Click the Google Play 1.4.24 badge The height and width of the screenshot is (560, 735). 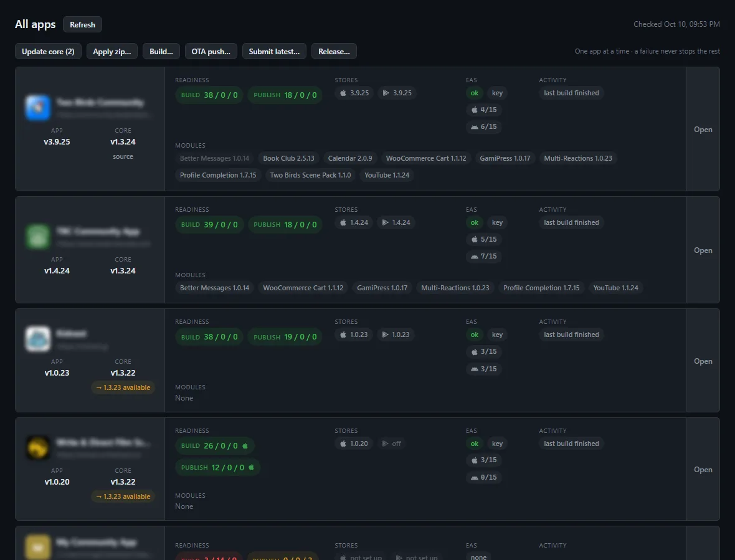pos(396,222)
